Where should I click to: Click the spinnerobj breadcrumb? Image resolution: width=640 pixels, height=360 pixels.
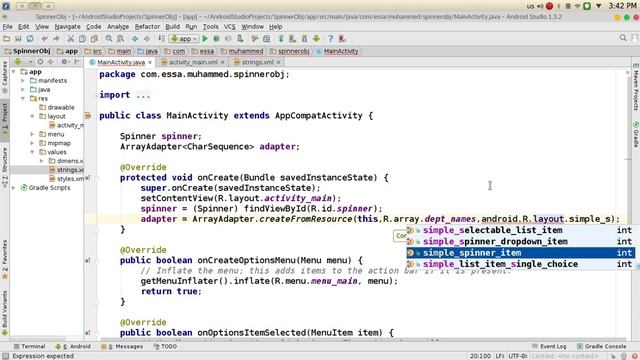click(289, 51)
